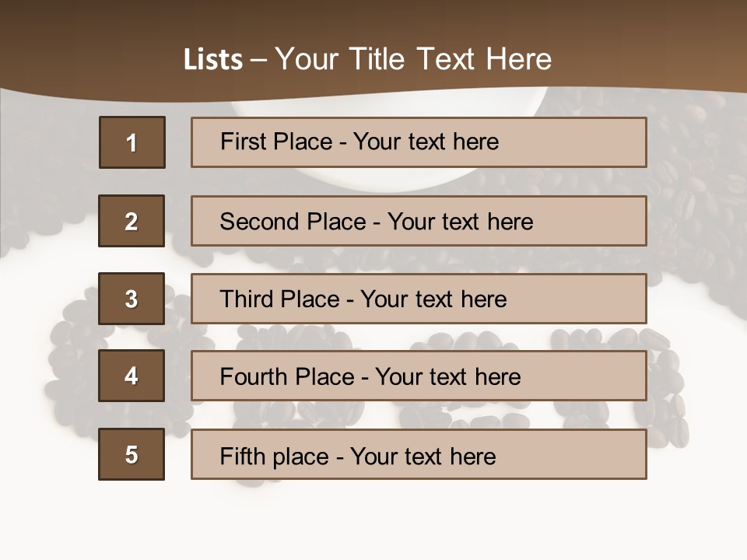This screenshot has width=747, height=560.
Task: Click the bold word Lists in title
Action: click(212, 60)
